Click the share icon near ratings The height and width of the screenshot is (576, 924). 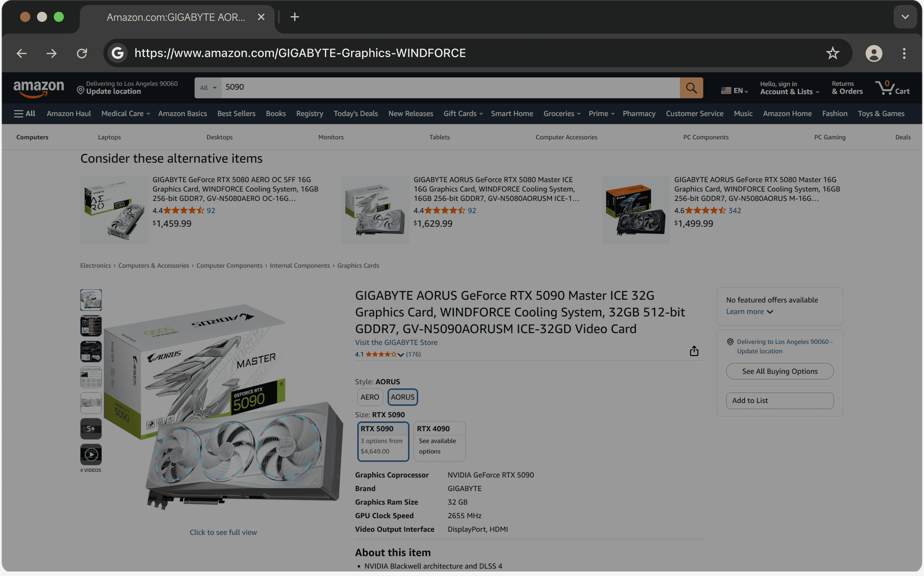tap(694, 351)
